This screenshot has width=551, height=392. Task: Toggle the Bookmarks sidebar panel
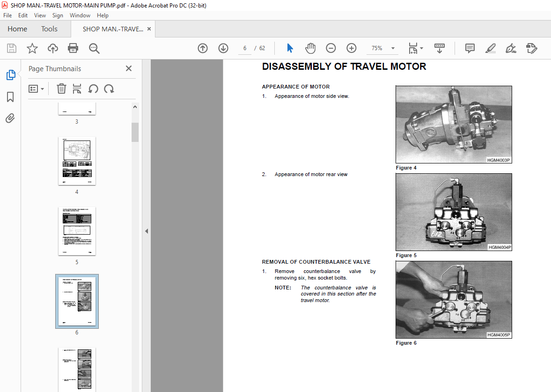tap(10, 97)
